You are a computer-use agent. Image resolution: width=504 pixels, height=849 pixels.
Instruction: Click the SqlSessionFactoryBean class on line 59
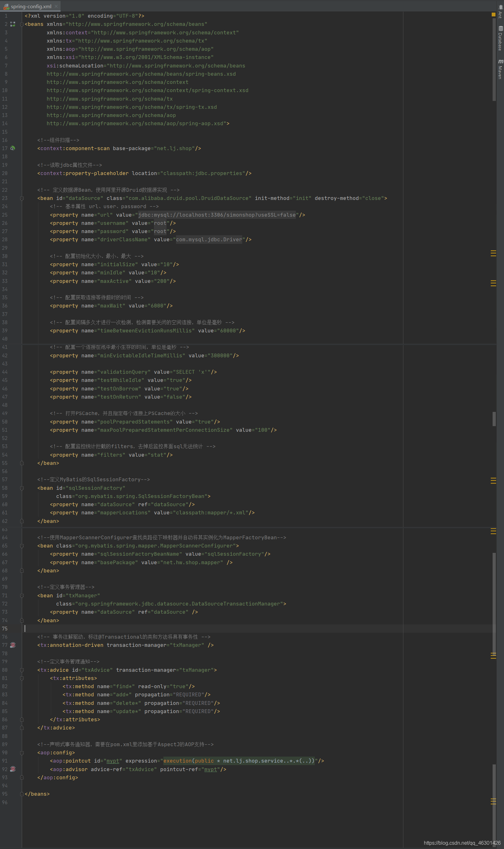click(141, 496)
